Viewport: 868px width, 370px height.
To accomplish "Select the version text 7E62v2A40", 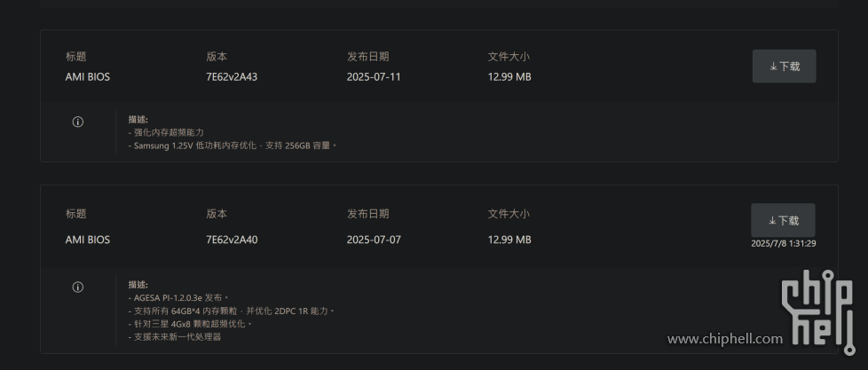I will (x=232, y=240).
